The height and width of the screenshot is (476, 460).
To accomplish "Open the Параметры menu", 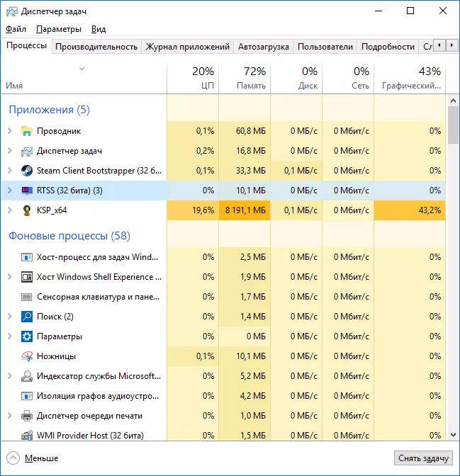I will pyautogui.click(x=59, y=29).
